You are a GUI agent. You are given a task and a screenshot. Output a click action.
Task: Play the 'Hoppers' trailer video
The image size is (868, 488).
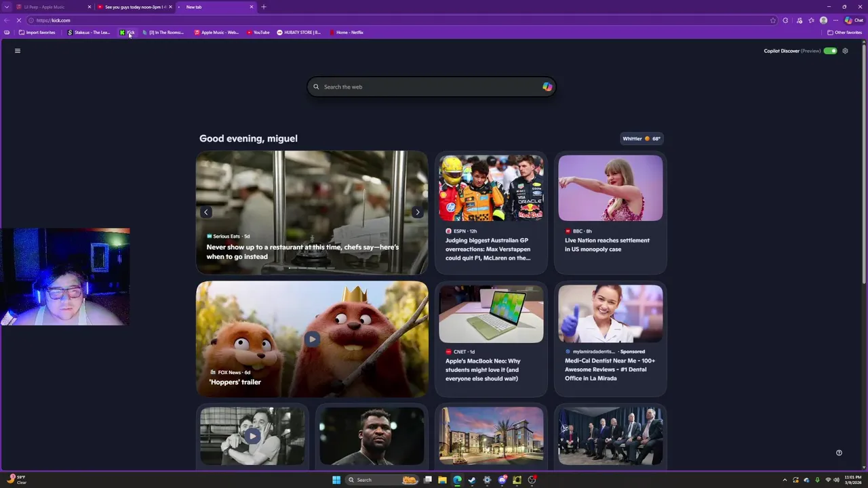pyautogui.click(x=312, y=339)
